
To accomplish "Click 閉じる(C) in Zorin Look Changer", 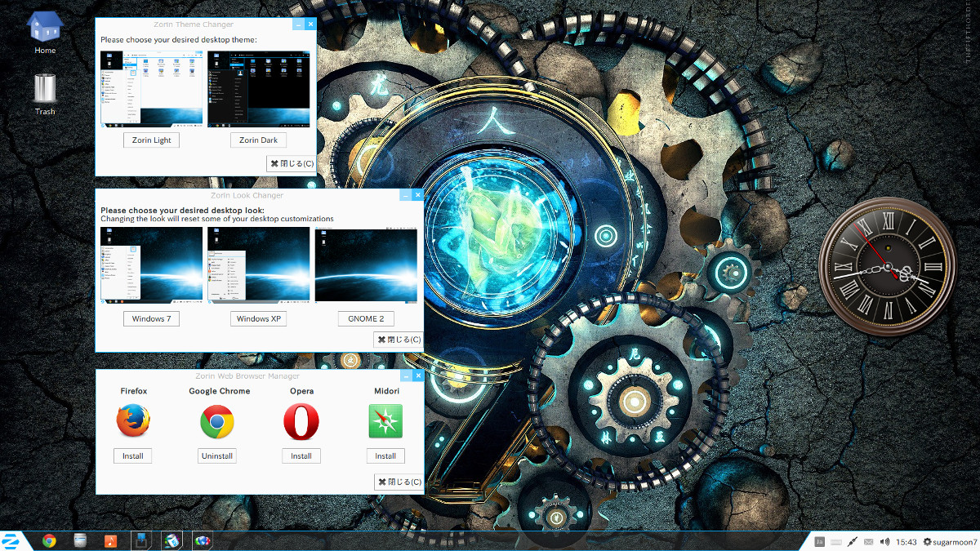I will (x=399, y=340).
